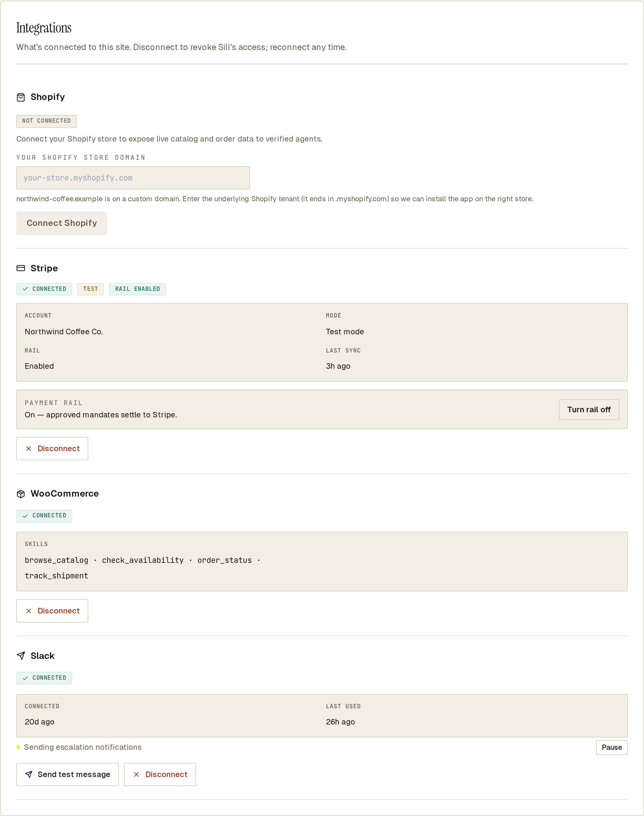Send a Slack test message

pyautogui.click(x=67, y=774)
